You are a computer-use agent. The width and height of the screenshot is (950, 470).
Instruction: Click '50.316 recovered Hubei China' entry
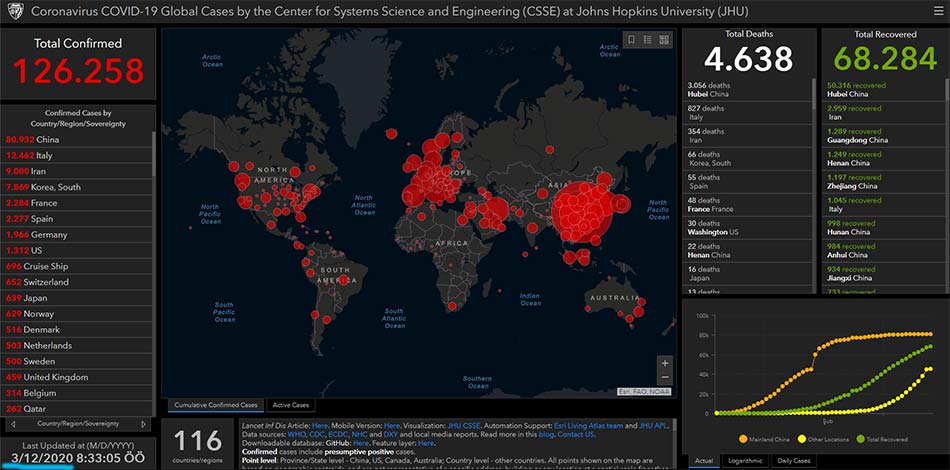point(883,90)
